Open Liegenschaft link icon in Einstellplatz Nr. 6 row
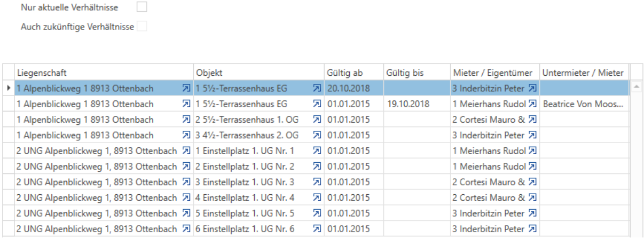This screenshot has height=238, width=644. click(x=186, y=229)
